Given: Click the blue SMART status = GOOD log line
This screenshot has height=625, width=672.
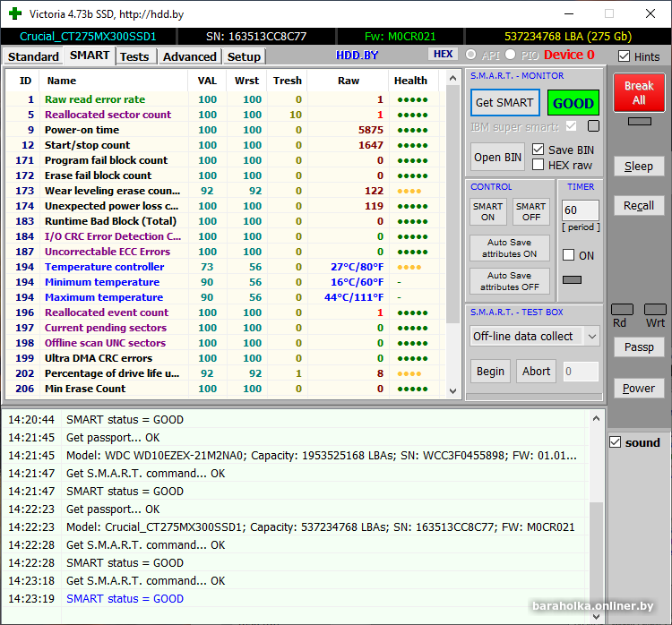Looking at the screenshot, I should point(296,598).
